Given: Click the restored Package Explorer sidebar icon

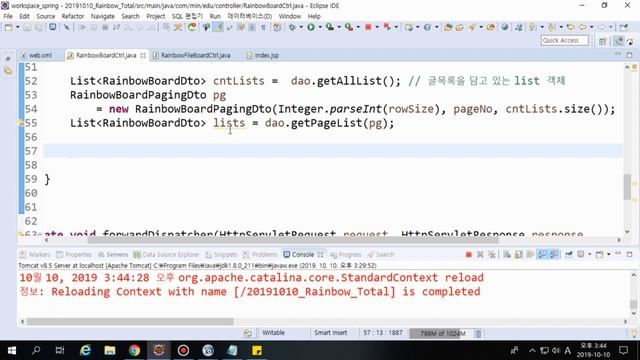Looking at the screenshot, I should click(8, 71).
